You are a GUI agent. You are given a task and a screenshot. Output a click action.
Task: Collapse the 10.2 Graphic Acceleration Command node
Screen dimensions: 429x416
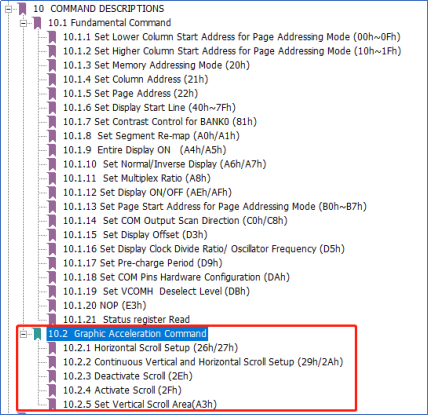point(23,334)
